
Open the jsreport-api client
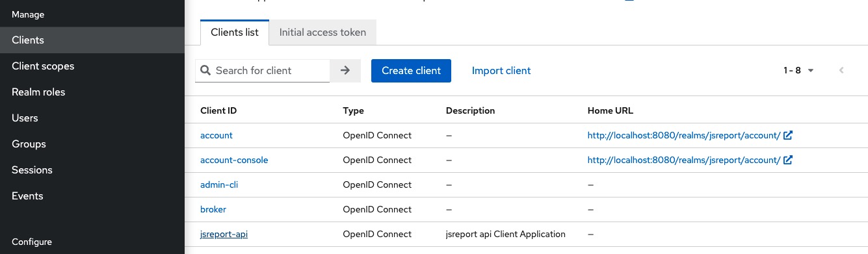pyautogui.click(x=224, y=235)
